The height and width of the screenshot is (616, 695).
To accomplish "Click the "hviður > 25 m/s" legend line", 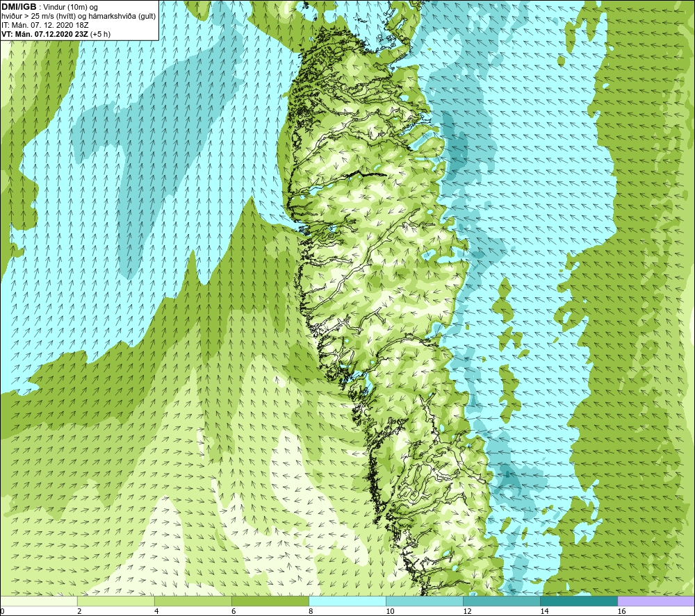I will [79, 17].
